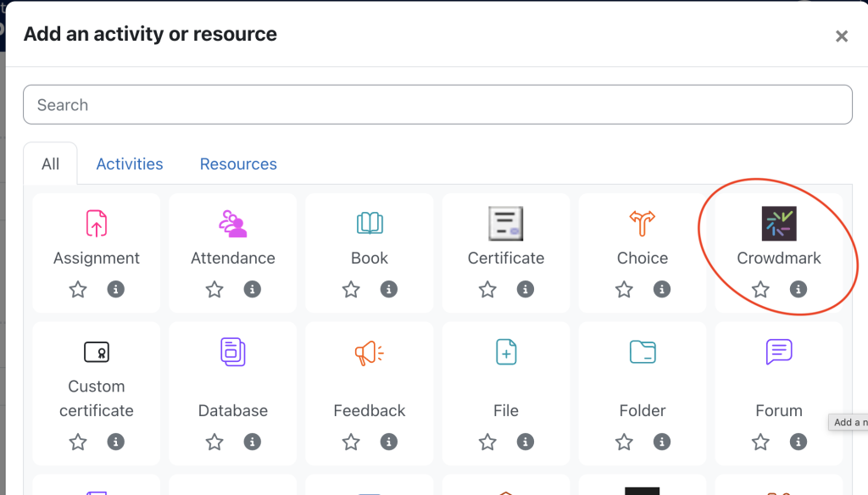The height and width of the screenshot is (495, 868).
Task: Open the Resources tab
Action: (x=238, y=164)
